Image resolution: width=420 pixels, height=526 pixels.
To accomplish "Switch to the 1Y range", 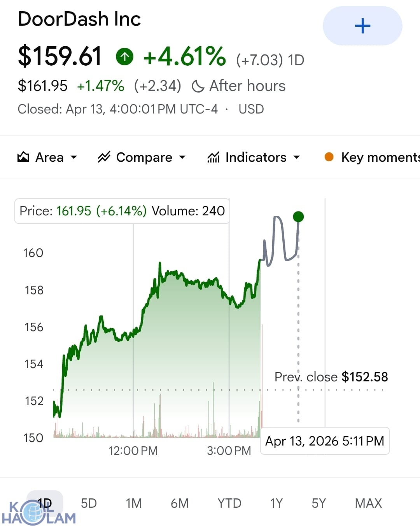I will [276, 503].
